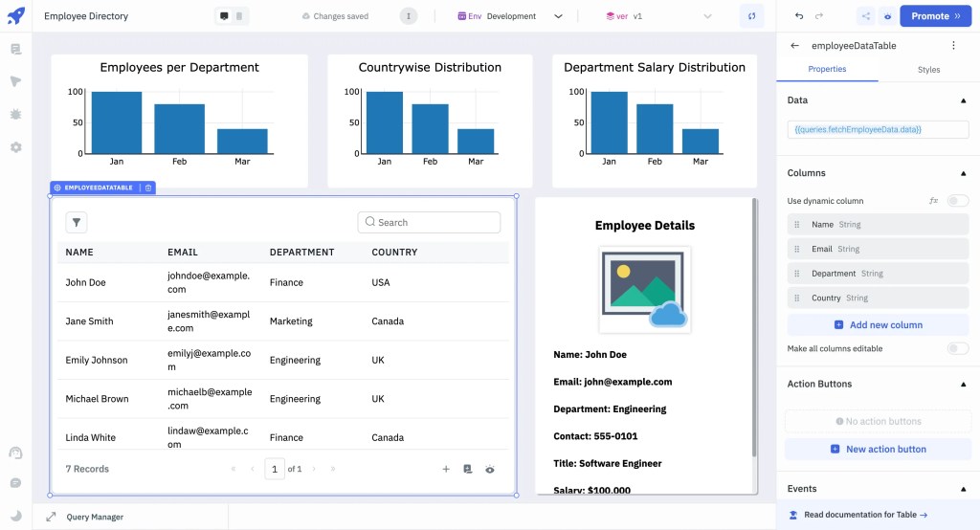Toggle column visibility eye icon in table
This screenshot has width=980, height=530.
click(490, 470)
